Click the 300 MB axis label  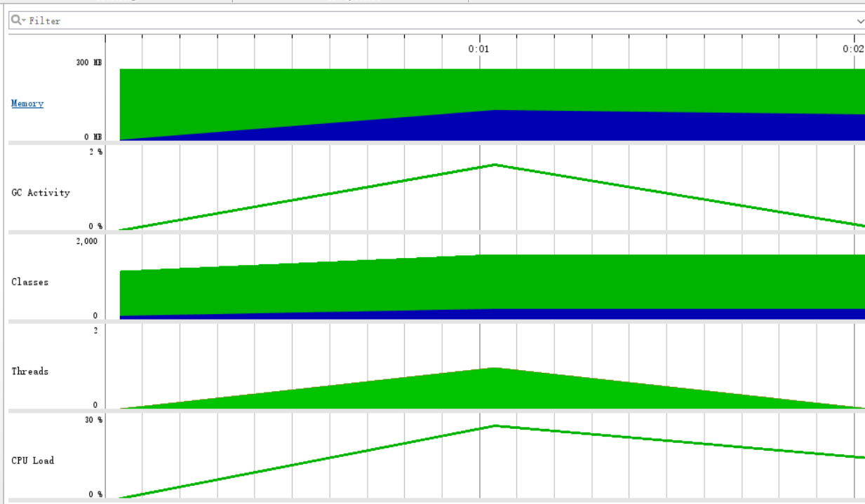coord(89,63)
